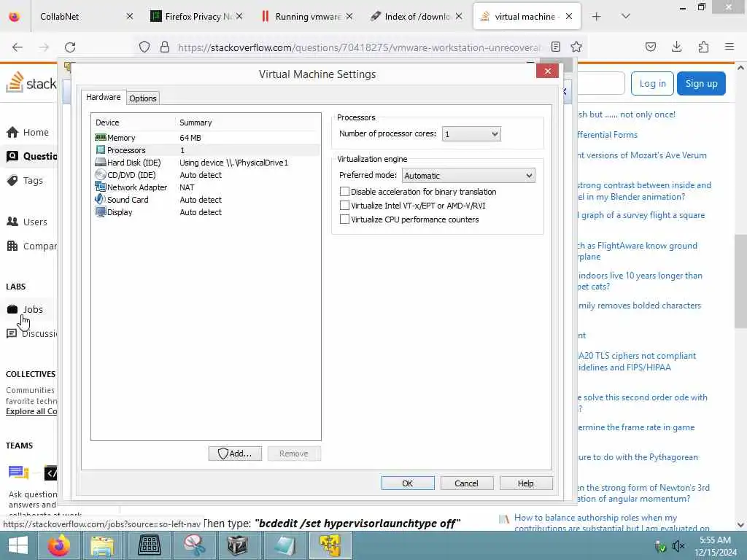747x560 pixels.
Task: Check Virtualize CPU performance counters
Action: [x=344, y=219]
